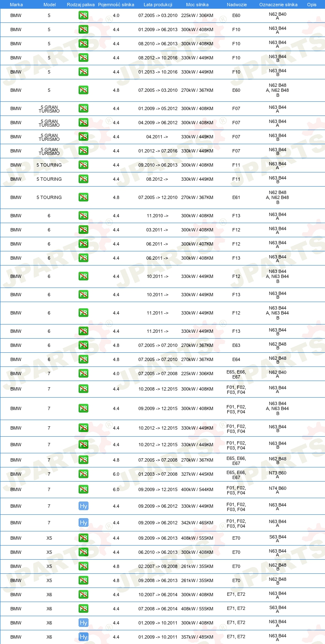Click petrol icon for 5 Gran Turismo 04.2011 ->

tap(83, 137)
